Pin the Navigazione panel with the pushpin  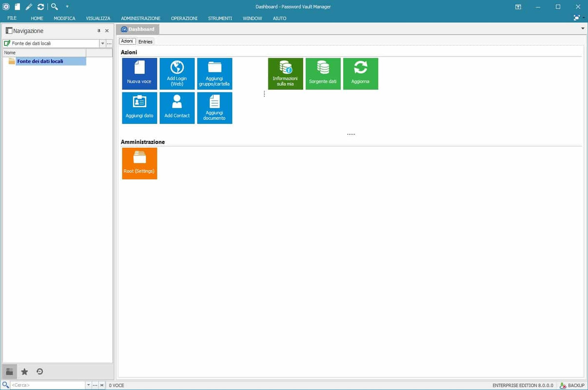tap(99, 31)
